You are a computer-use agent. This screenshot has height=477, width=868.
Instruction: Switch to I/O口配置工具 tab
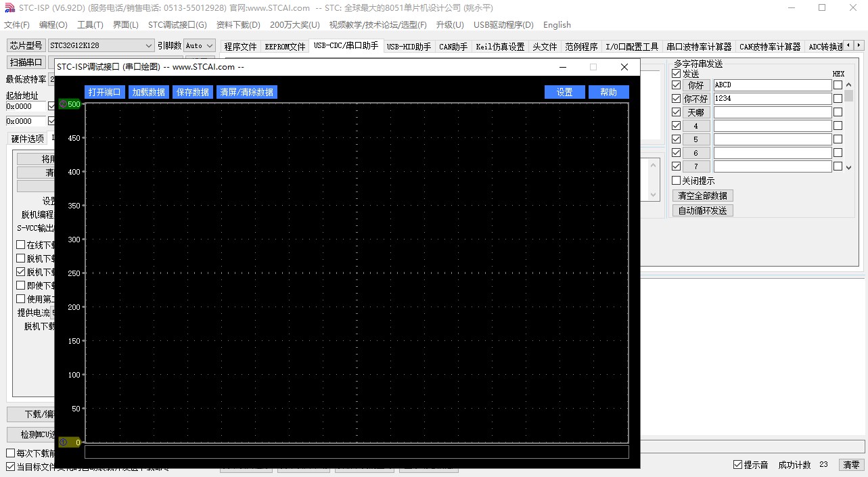(x=632, y=47)
